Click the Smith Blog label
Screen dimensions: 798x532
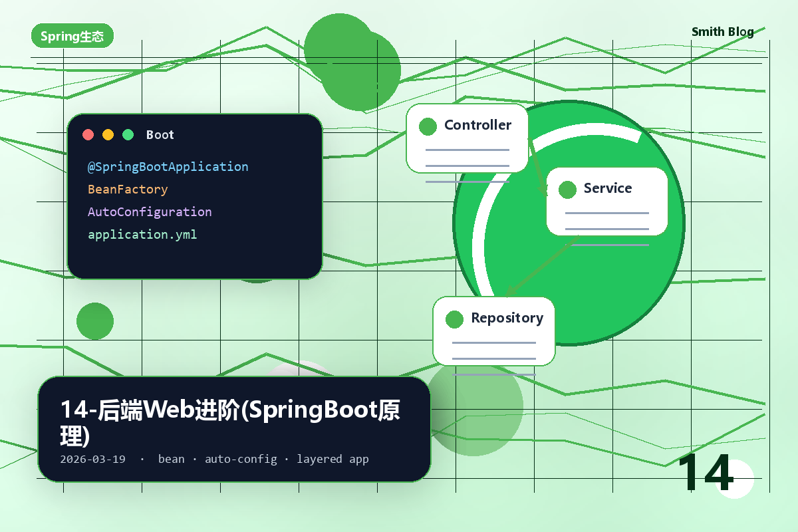click(x=723, y=32)
